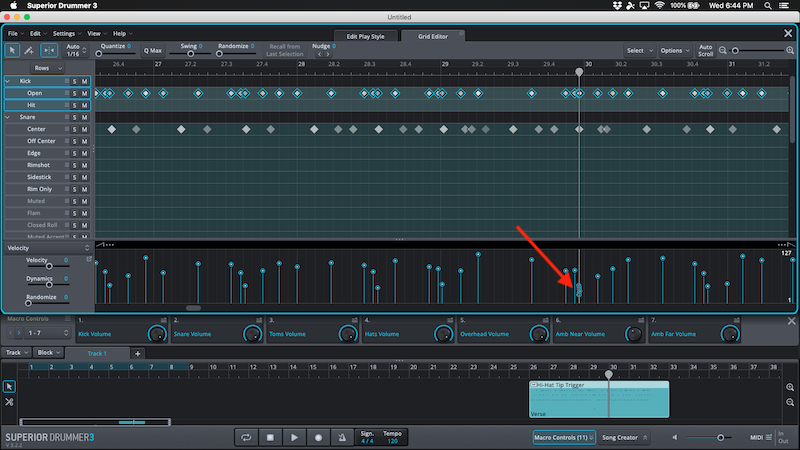The image size is (800, 450).
Task: Toggle the metronome
Action: pyautogui.click(x=342, y=437)
